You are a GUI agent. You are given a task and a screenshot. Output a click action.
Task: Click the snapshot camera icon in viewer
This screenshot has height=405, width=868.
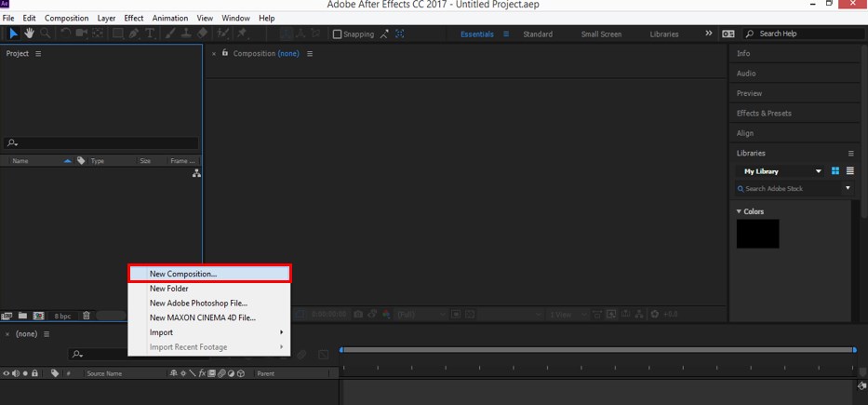click(x=358, y=314)
